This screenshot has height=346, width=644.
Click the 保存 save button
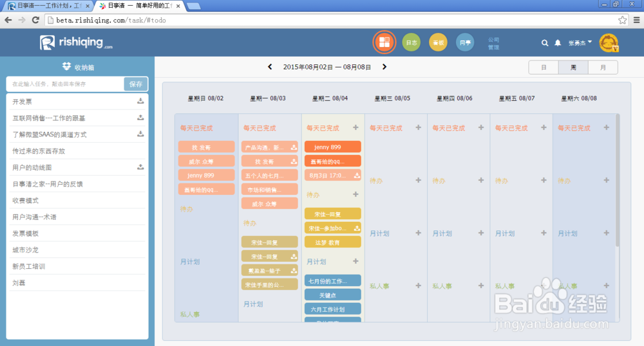135,84
